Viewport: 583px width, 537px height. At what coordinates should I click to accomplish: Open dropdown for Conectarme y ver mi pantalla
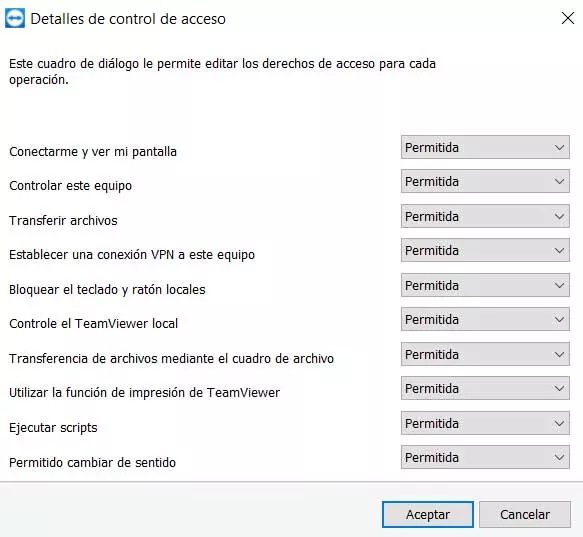tap(485, 147)
